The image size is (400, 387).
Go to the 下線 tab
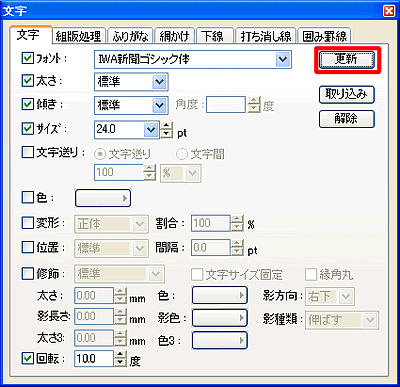pos(214,36)
